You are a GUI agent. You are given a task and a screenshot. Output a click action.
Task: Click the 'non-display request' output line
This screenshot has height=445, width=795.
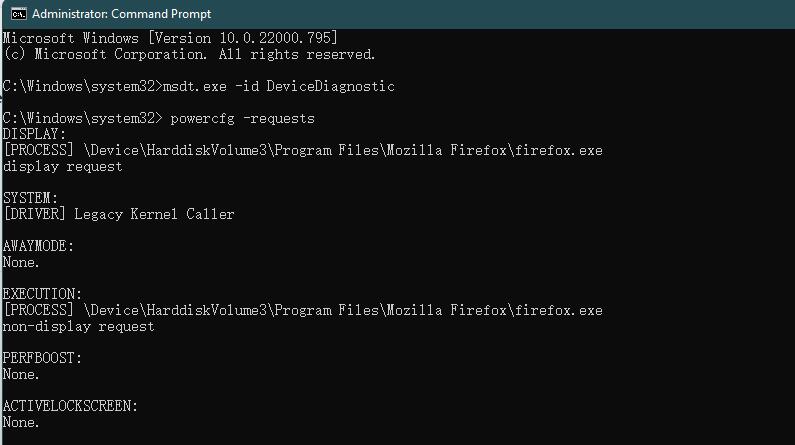tap(79, 326)
